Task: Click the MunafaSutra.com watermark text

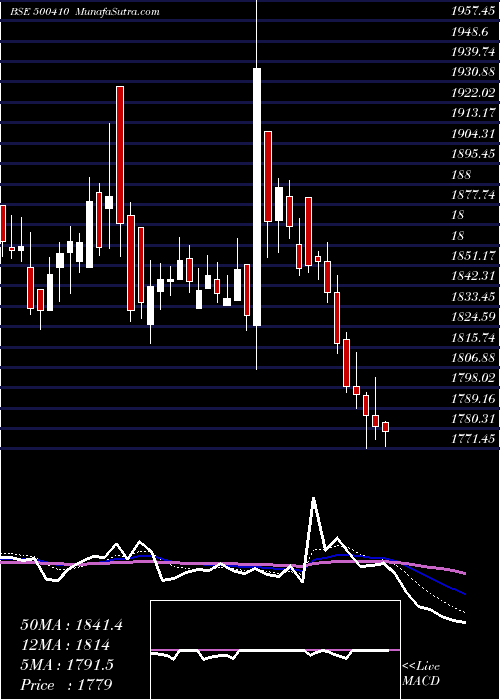Action: 118,12
